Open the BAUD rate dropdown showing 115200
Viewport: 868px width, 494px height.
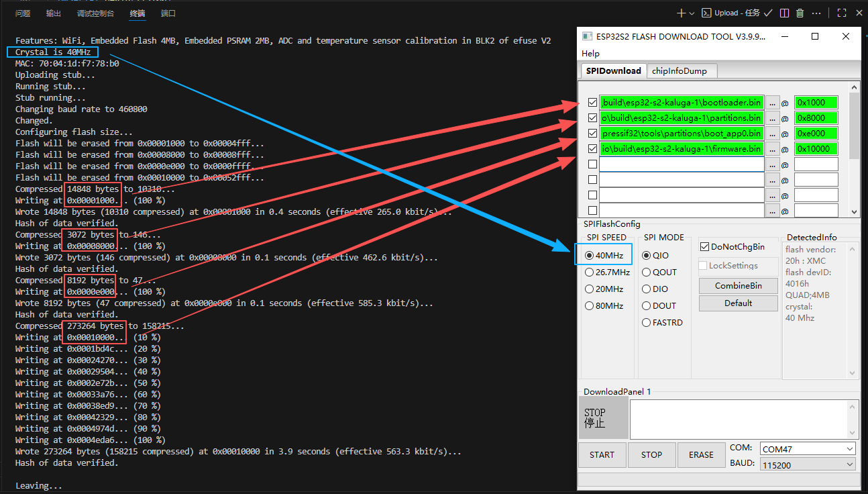(808, 464)
